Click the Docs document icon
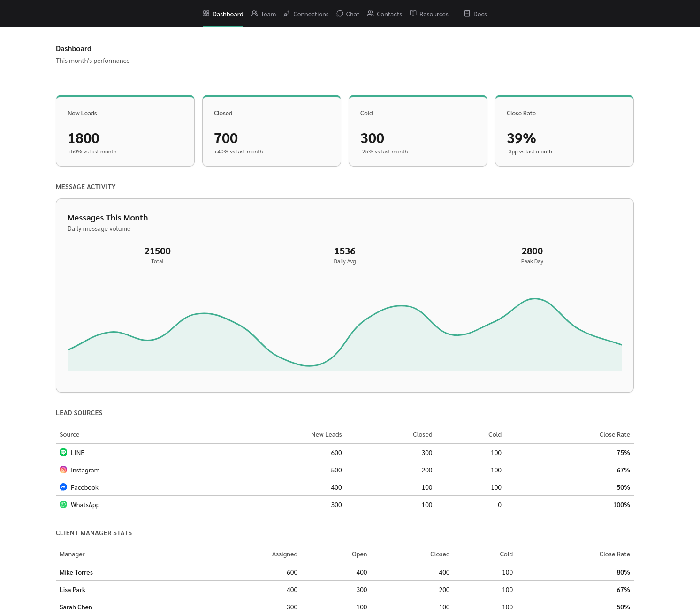Image resolution: width=700 pixels, height=615 pixels. (467, 14)
